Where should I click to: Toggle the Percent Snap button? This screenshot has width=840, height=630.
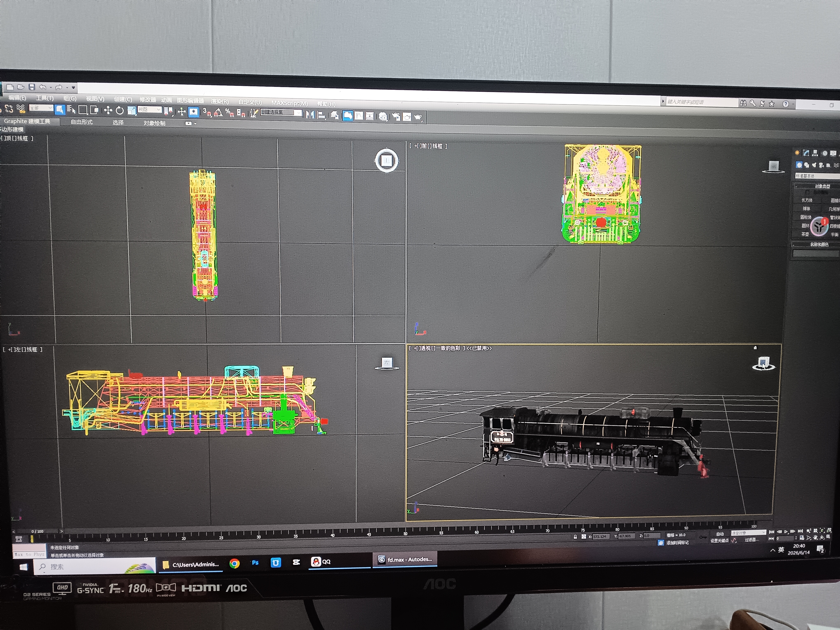point(229,112)
